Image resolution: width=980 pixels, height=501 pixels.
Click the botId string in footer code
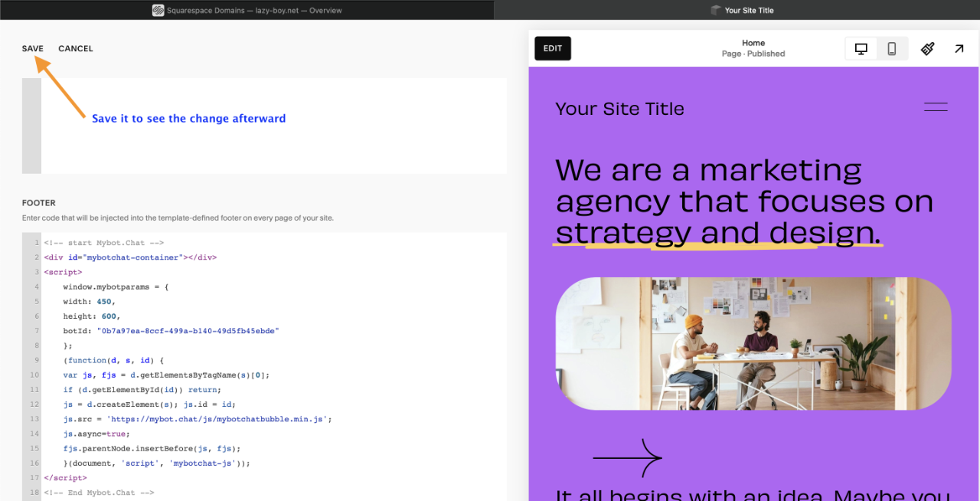pos(188,331)
